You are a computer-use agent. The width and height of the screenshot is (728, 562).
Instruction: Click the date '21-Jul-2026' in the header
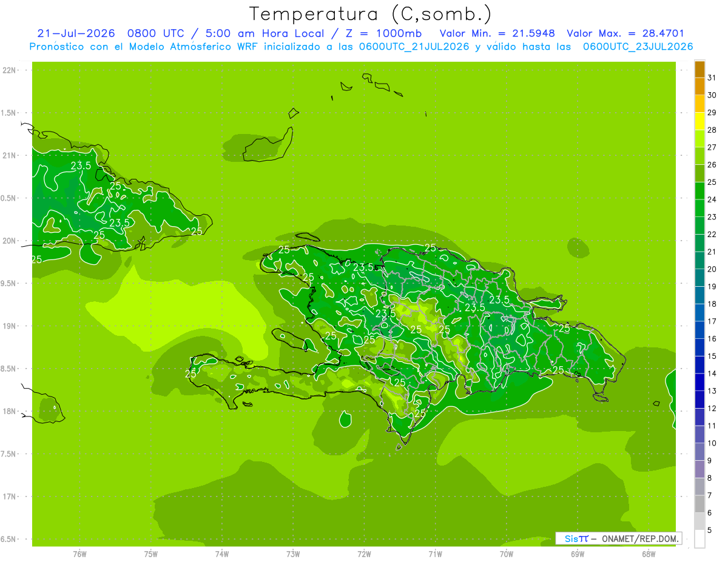76,33
